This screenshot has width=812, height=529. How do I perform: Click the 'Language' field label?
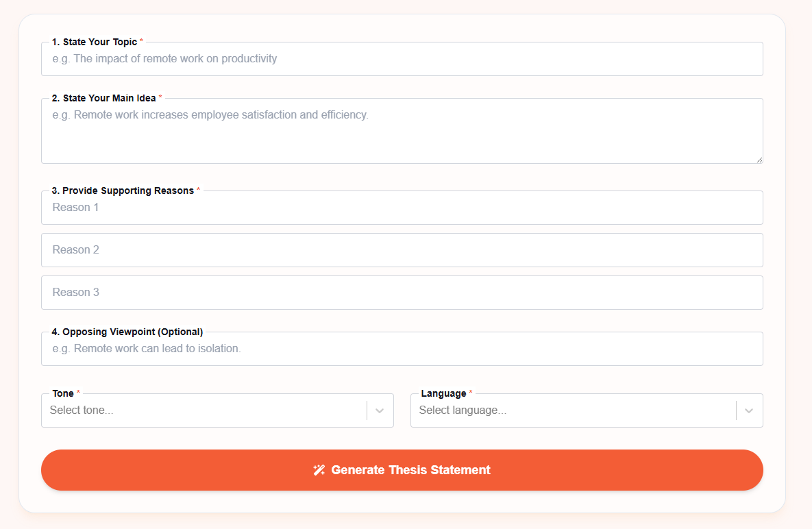coord(443,393)
